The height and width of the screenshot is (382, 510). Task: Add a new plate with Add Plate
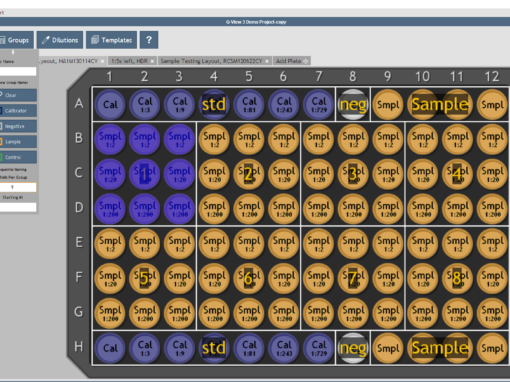point(292,61)
